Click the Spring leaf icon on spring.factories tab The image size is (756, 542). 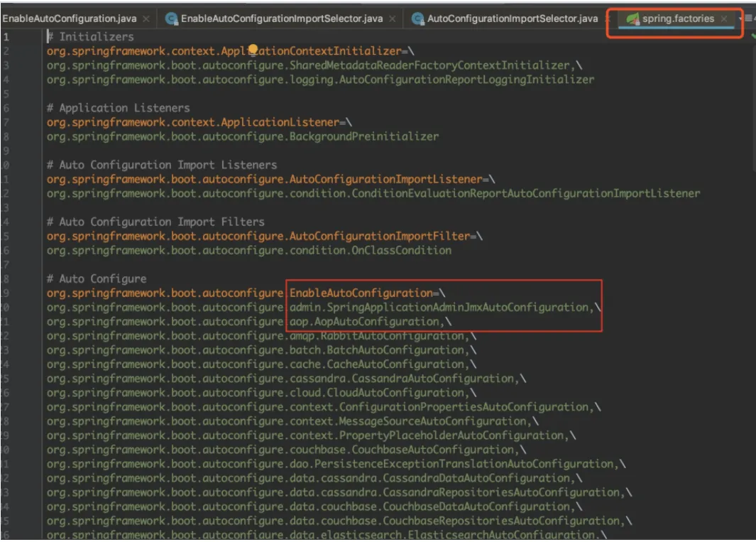click(x=632, y=18)
